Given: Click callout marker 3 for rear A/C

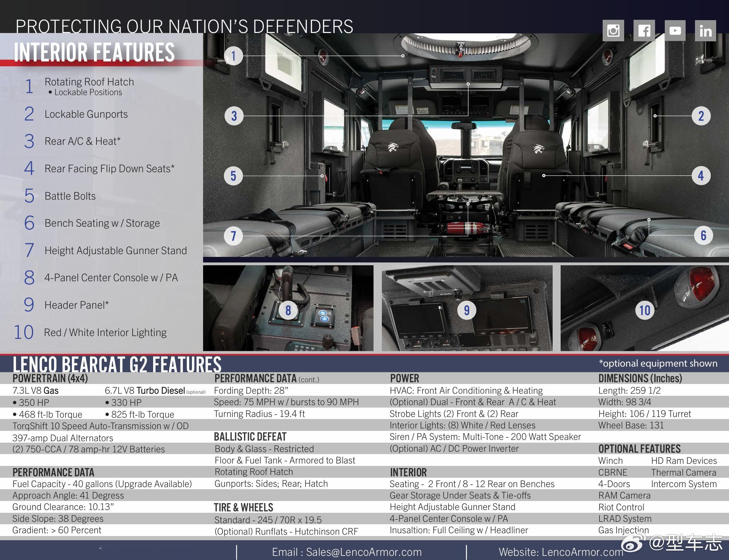Looking at the screenshot, I should (234, 116).
